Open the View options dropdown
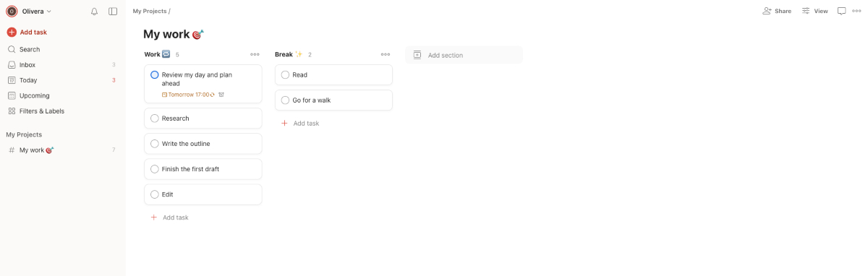This screenshot has width=868, height=276. tap(814, 11)
